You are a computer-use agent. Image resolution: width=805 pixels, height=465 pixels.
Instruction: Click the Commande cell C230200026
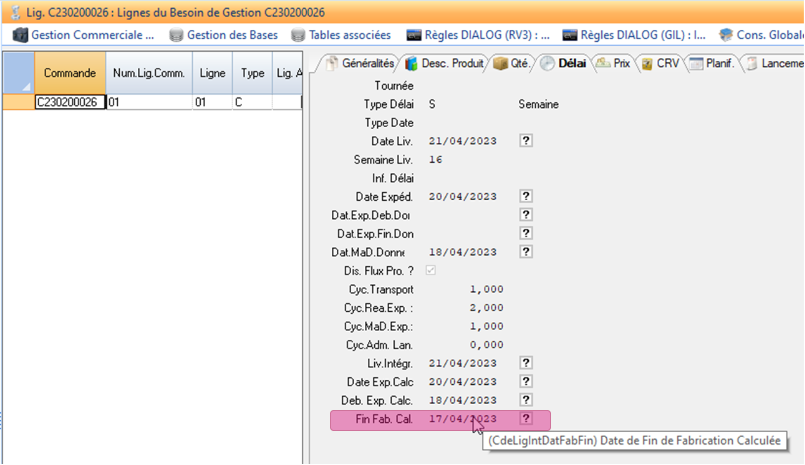[x=69, y=102]
